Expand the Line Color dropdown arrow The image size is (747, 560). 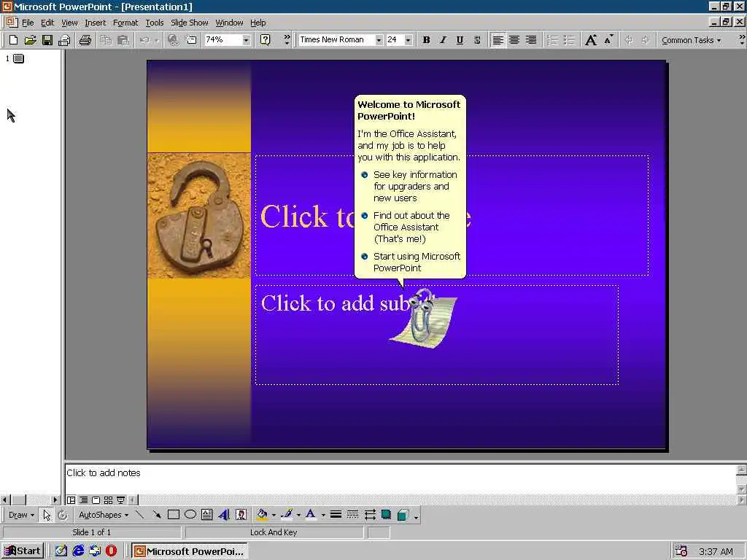pos(298,515)
